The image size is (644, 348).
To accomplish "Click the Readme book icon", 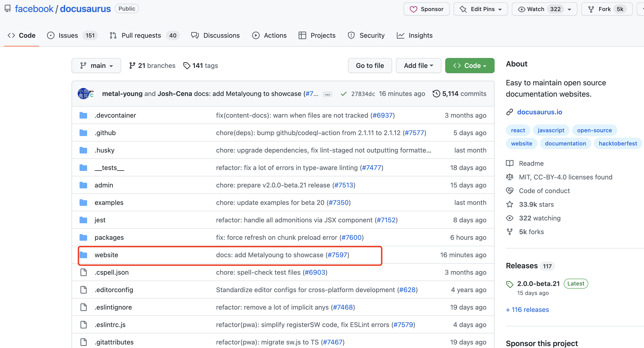I will [509, 163].
